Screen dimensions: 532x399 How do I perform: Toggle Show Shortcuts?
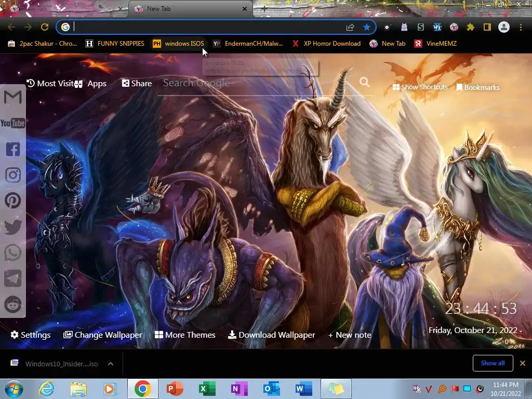point(420,87)
